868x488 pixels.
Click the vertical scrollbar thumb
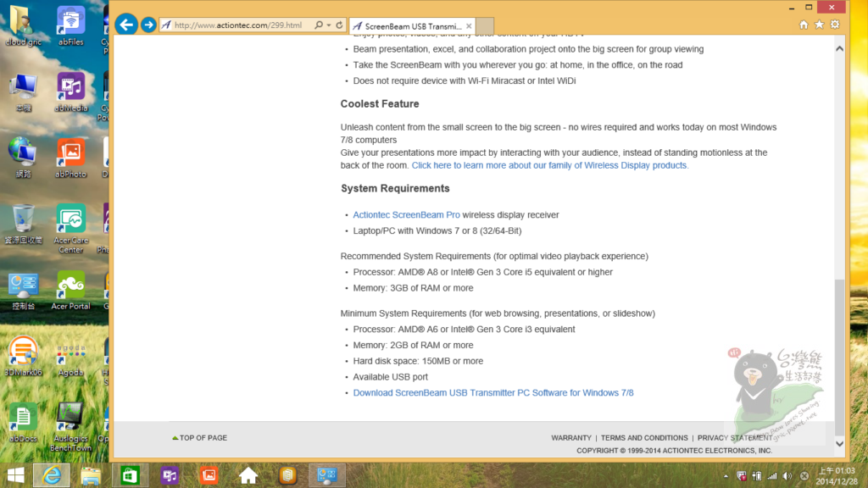839,358
